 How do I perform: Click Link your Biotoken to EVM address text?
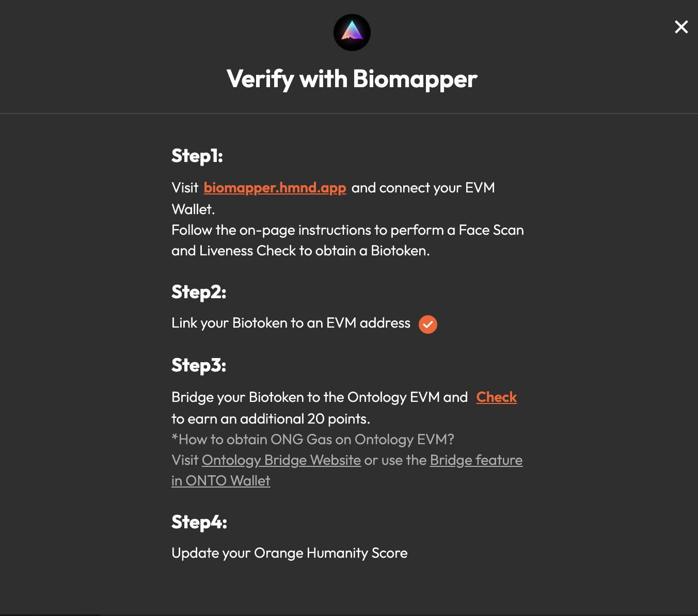pos(291,323)
